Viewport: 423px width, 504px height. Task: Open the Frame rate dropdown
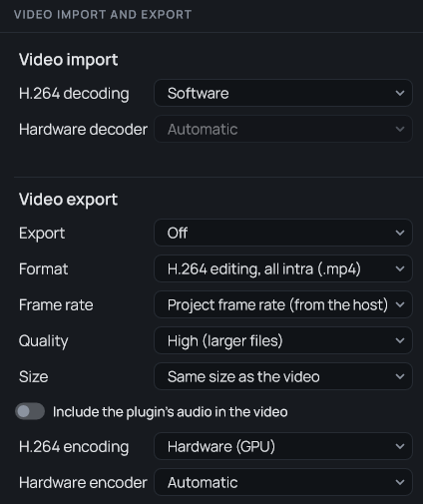(283, 304)
